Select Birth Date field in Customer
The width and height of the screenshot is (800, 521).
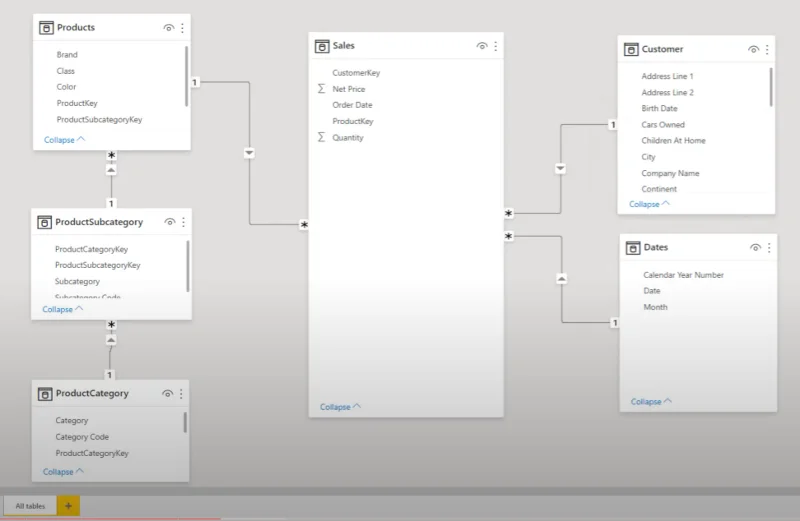pos(659,108)
